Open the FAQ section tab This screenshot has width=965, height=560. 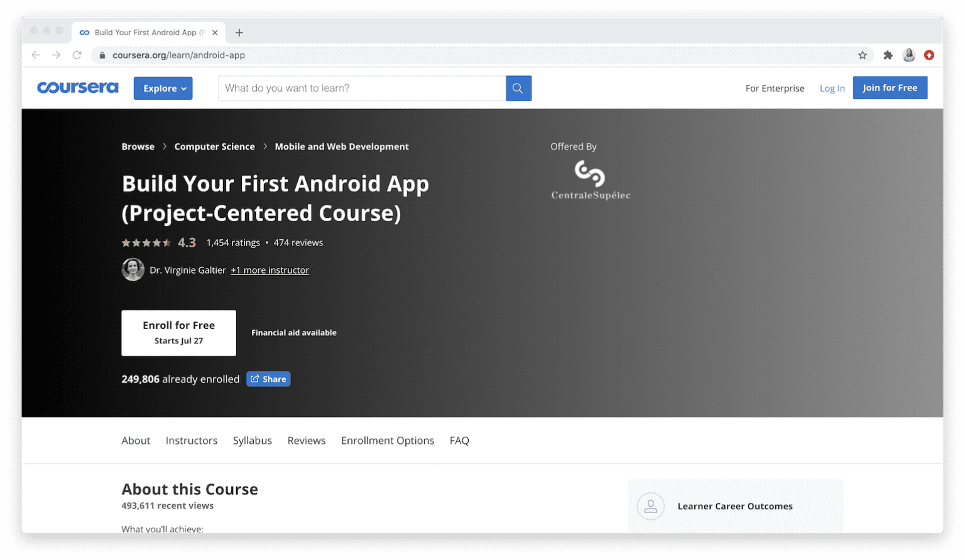459,440
